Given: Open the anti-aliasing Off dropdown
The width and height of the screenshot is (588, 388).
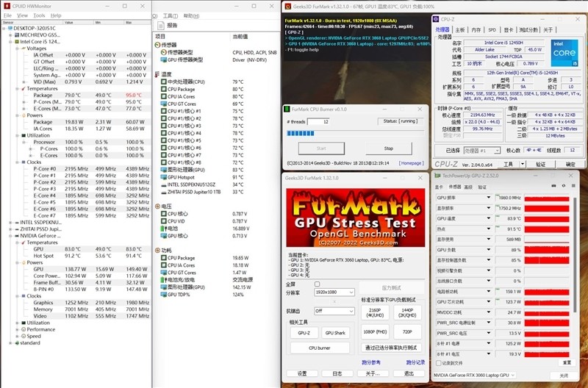Looking at the screenshot, I should [x=334, y=311].
